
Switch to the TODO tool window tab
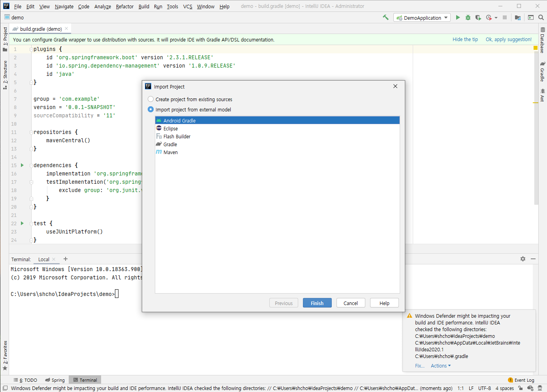coord(25,380)
